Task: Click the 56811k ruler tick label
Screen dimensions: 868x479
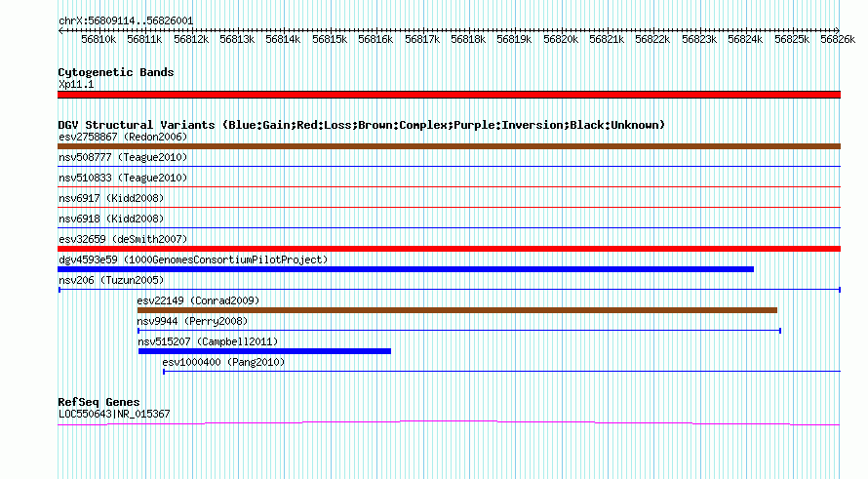Action: click(x=144, y=40)
